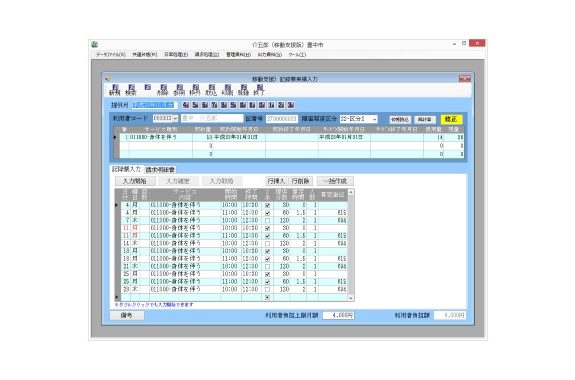
Task: Select the 3月 month button
Action: [x=291, y=105]
